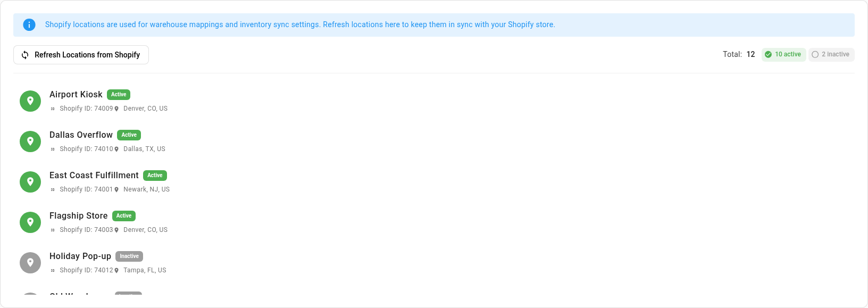Click Shopify ID: 74003 text

click(x=86, y=230)
